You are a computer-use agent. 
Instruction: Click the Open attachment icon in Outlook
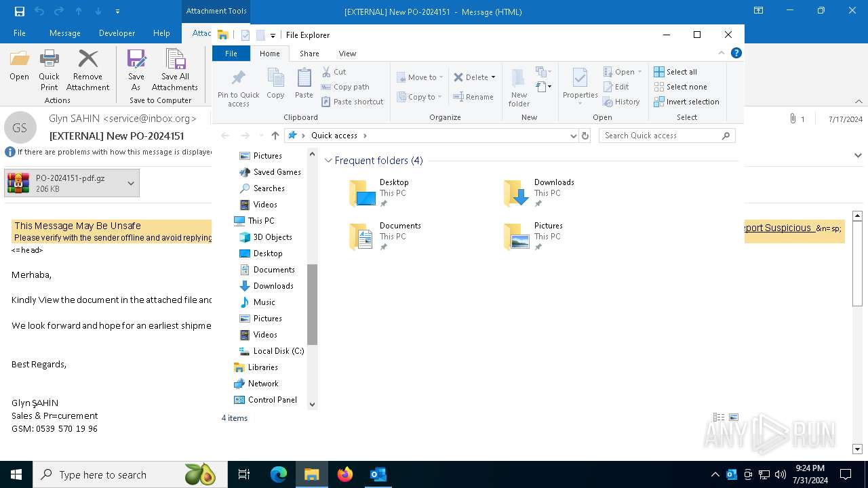click(19, 60)
